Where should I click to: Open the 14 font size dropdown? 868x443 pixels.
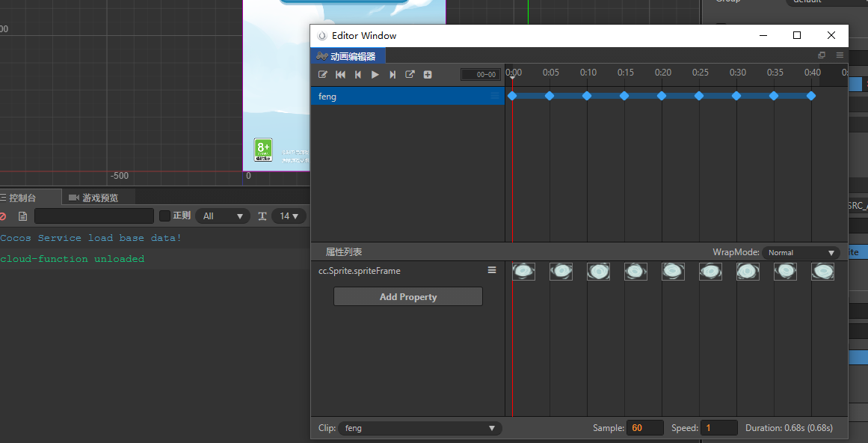289,216
